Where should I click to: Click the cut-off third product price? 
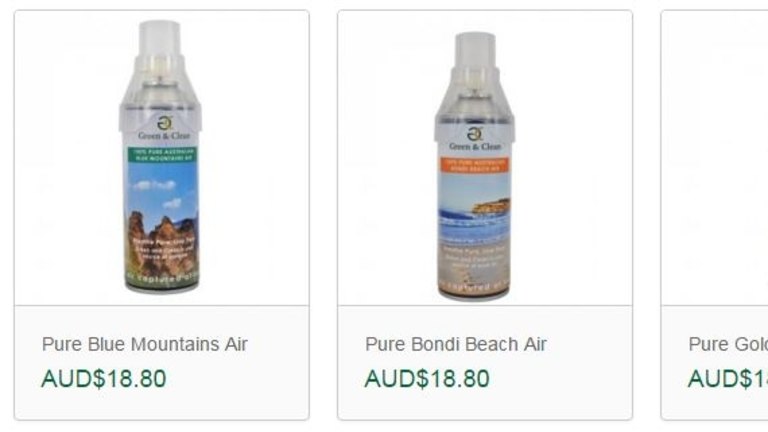(x=728, y=379)
